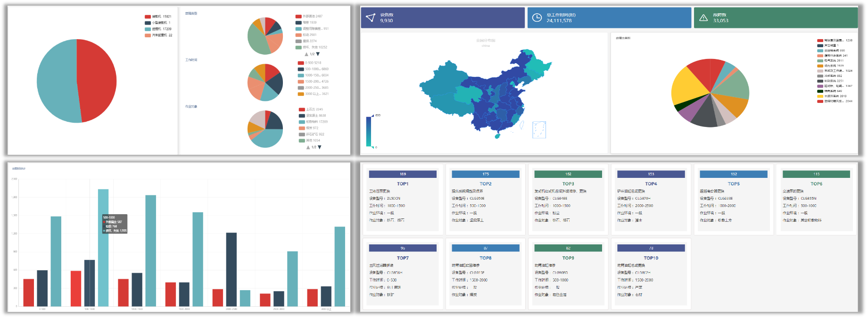The width and height of the screenshot is (868, 318).
Task: Click the South China Sea inset map box
Action: 539,130
